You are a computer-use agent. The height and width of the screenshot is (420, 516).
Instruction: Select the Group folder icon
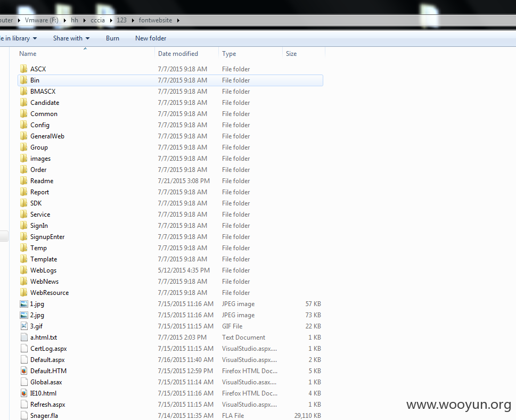click(x=23, y=147)
